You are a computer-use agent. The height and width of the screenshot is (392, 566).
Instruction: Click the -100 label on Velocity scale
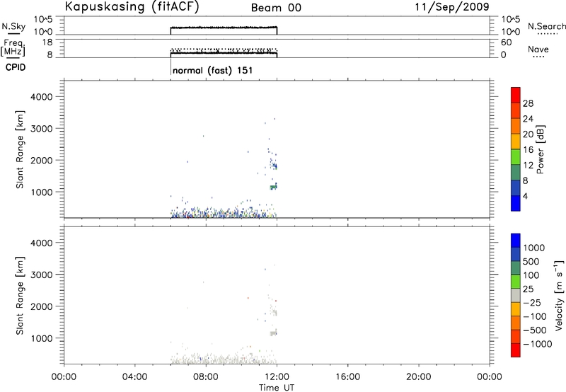tap(534, 316)
